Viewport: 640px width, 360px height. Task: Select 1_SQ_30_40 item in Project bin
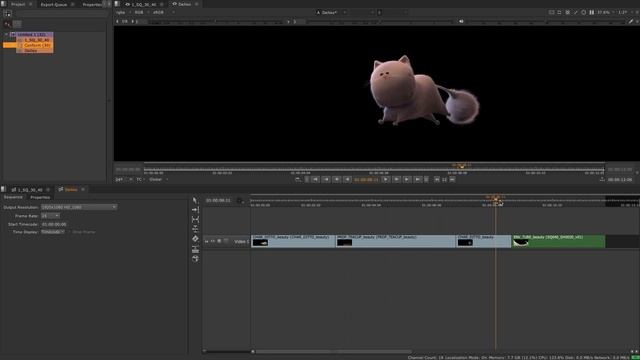point(37,40)
